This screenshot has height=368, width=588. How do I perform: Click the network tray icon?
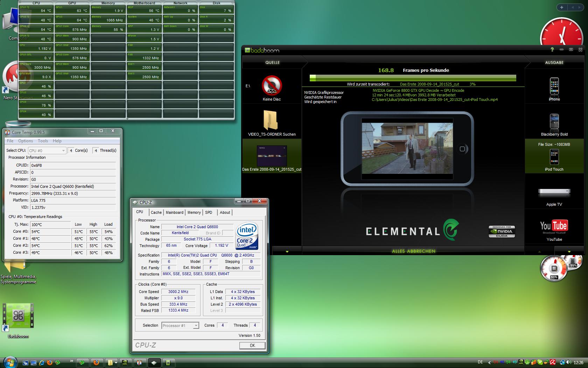(562, 362)
